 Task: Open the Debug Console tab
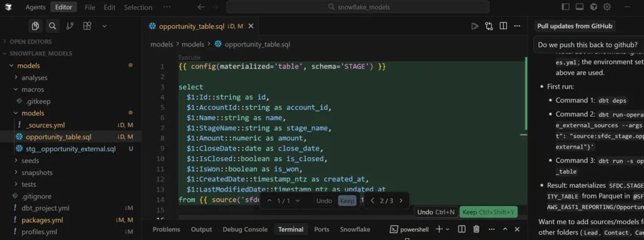[245, 229]
